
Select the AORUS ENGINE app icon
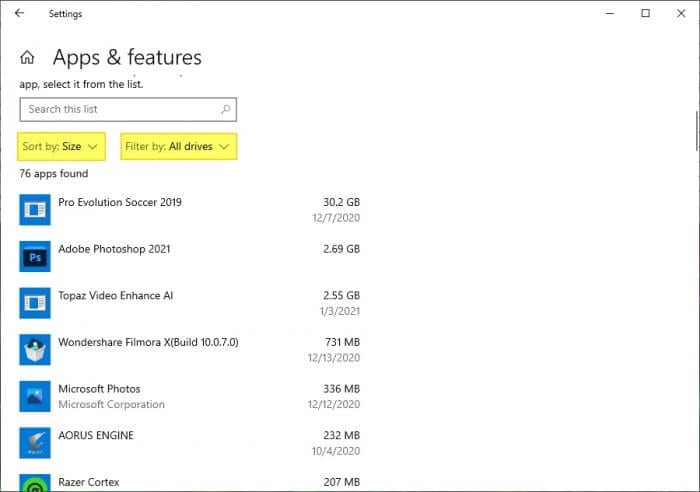click(35, 443)
